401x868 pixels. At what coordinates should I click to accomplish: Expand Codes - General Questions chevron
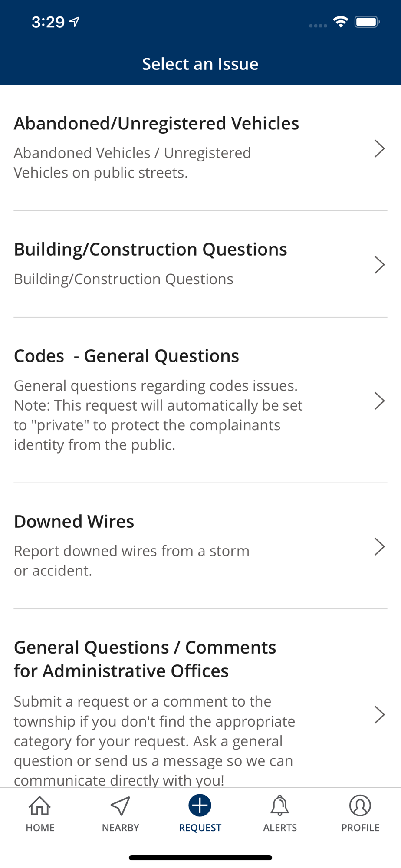(380, 401)
